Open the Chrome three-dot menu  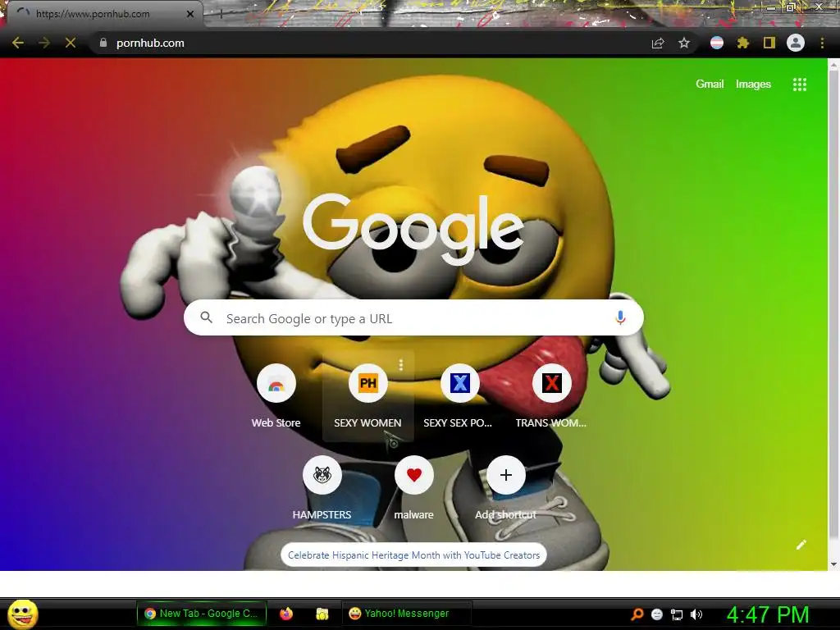tap(822, 43)
